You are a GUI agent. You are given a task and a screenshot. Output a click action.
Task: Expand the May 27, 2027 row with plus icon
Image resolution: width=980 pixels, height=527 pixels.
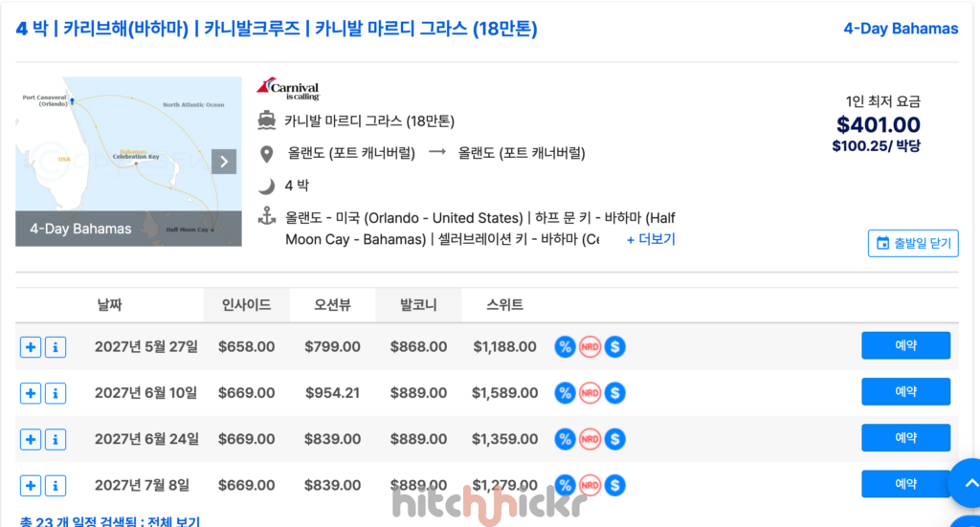31,347
